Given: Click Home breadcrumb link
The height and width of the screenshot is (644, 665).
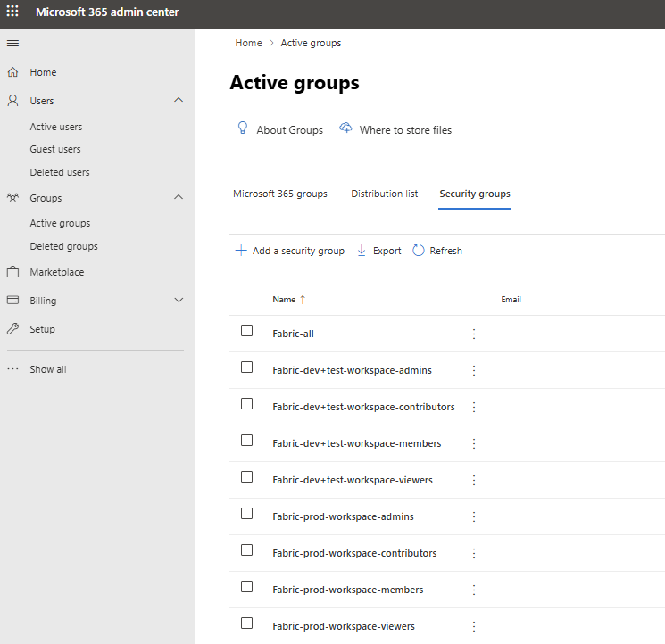Looking at the screenshot, I should coord(248,43).
